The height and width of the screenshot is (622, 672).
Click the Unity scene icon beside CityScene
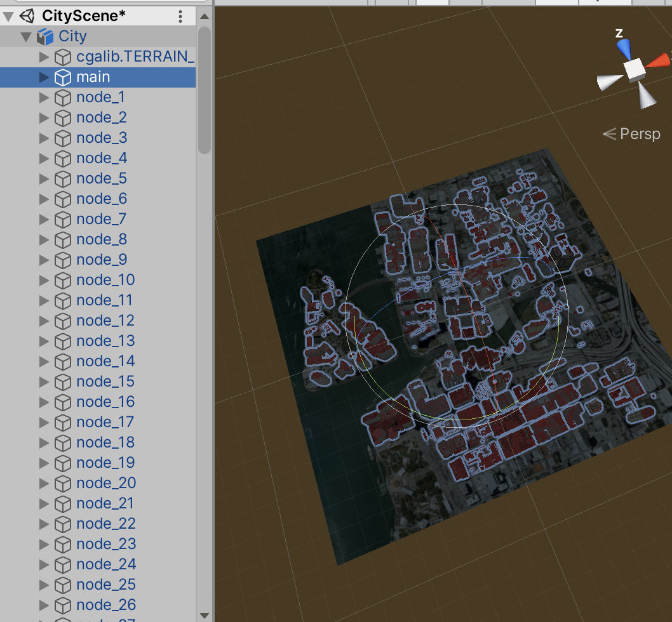click(27, 17)
